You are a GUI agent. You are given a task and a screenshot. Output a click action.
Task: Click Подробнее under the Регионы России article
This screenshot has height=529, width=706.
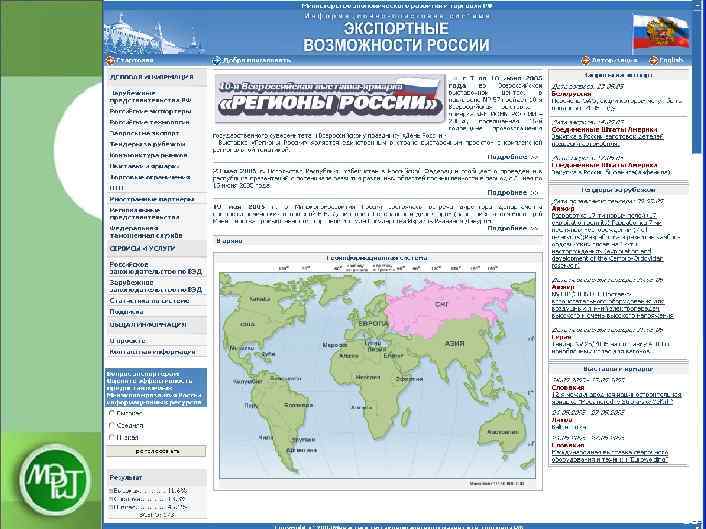coord(512,157)
